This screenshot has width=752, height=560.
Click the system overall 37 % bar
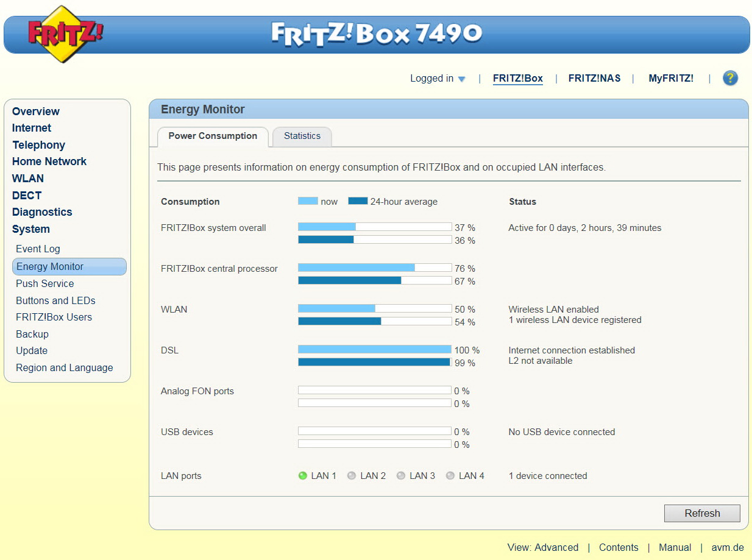click(375, 227)
